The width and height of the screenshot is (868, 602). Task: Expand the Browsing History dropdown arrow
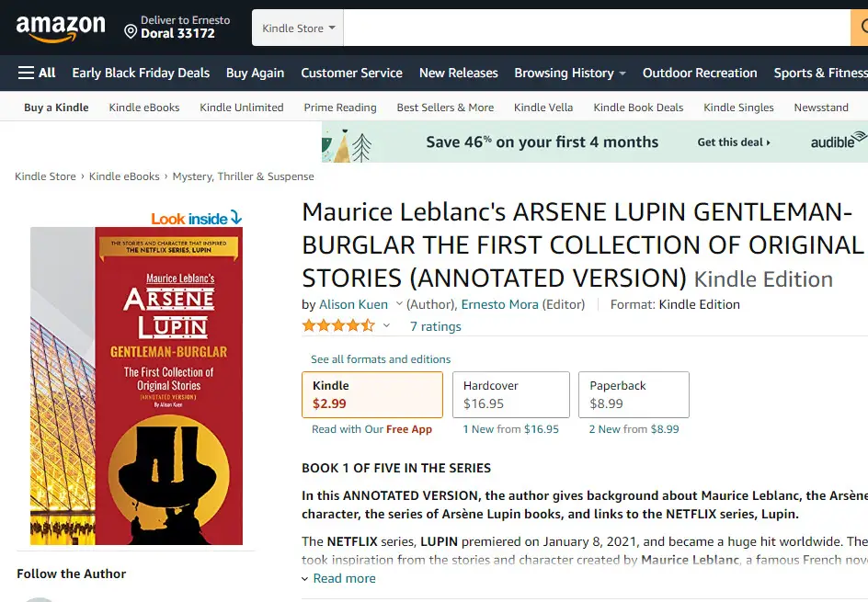[x=622, y=74]
